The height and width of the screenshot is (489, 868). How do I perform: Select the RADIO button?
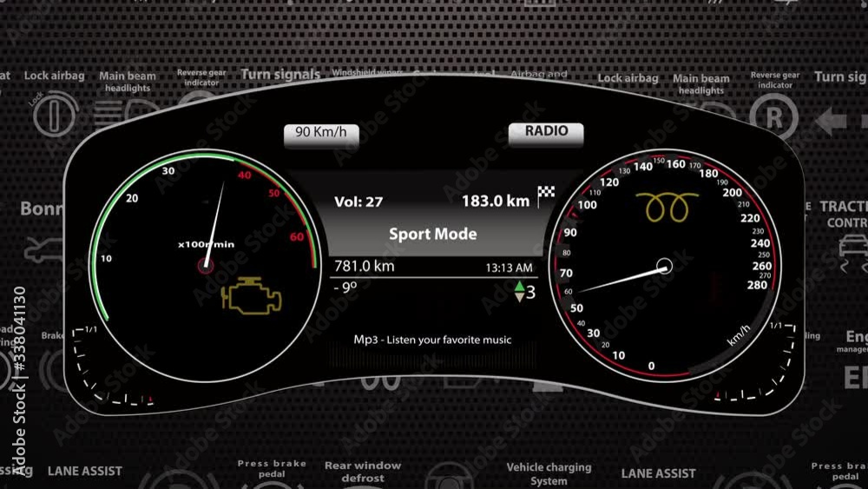(x=546, y=134)
